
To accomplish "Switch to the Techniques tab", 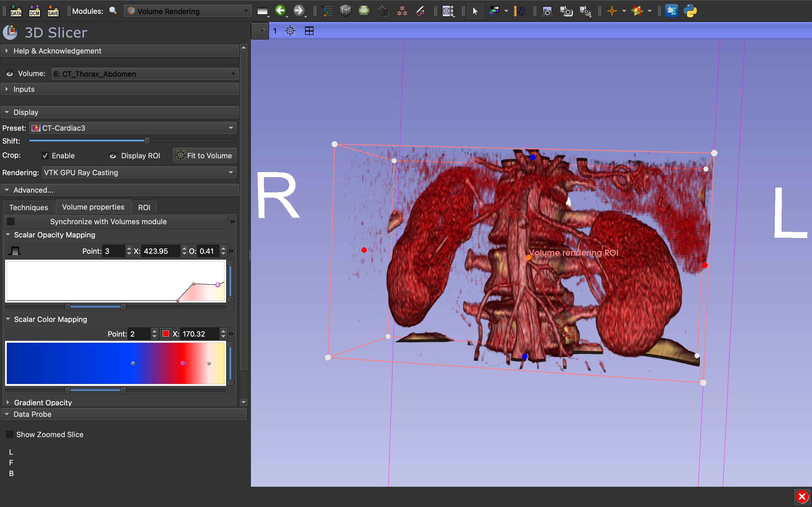I will (28, 207).
